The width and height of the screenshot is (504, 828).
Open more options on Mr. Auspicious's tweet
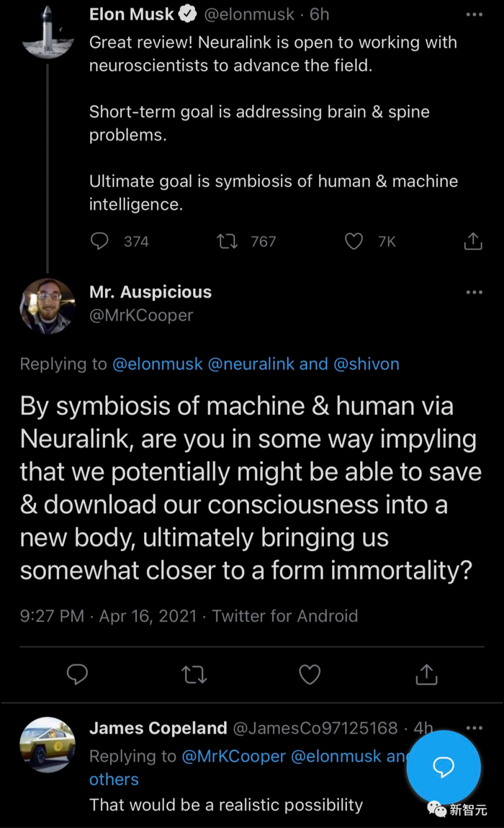click(474, 292)
